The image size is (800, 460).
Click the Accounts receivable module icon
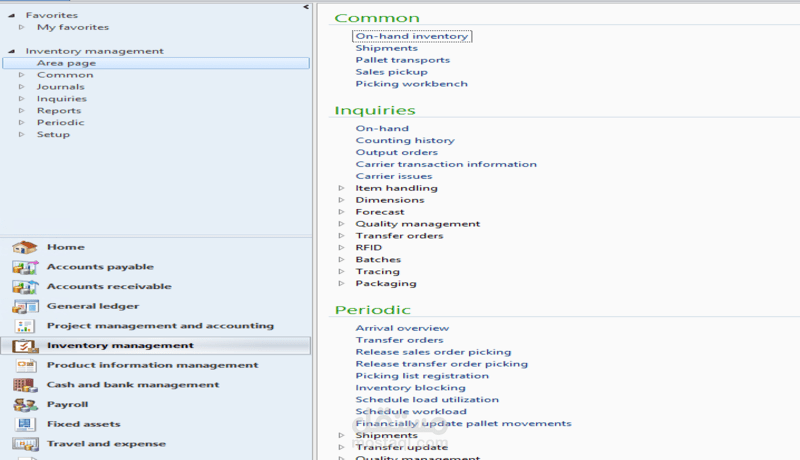(25, 287)
